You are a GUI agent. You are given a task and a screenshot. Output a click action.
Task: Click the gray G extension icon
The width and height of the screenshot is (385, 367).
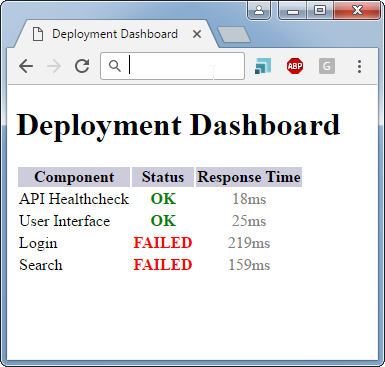[x=327, y=66]
